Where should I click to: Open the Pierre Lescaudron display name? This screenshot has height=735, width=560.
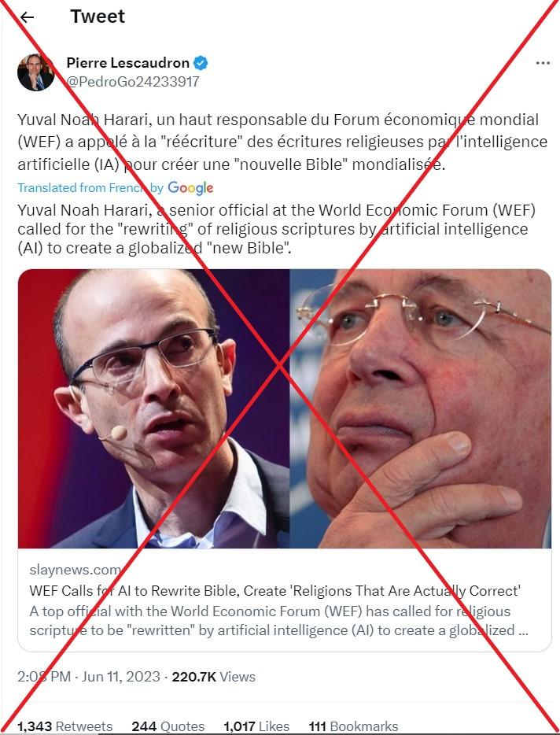[128, 62]
